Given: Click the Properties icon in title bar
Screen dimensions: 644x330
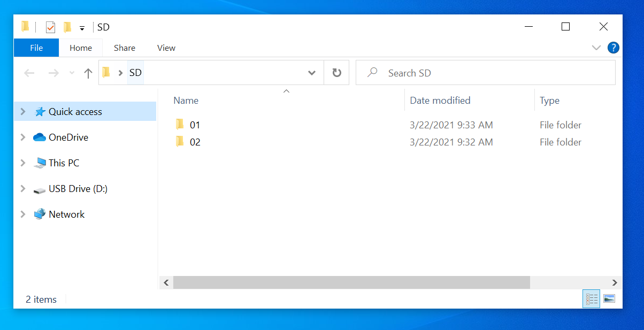Looking at the screenshot, I should click(x=50, y=27).
